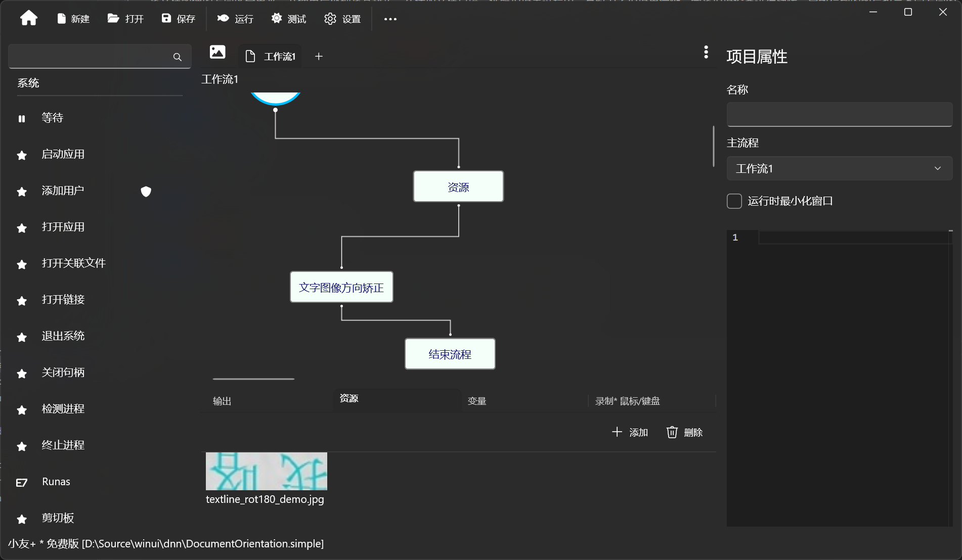
Task: Click 删除 to delete a resource
Action: coord(684,432)
